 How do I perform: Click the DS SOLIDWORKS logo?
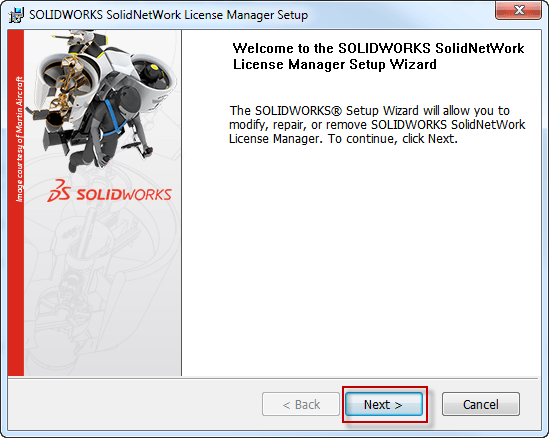coord(109,191)
